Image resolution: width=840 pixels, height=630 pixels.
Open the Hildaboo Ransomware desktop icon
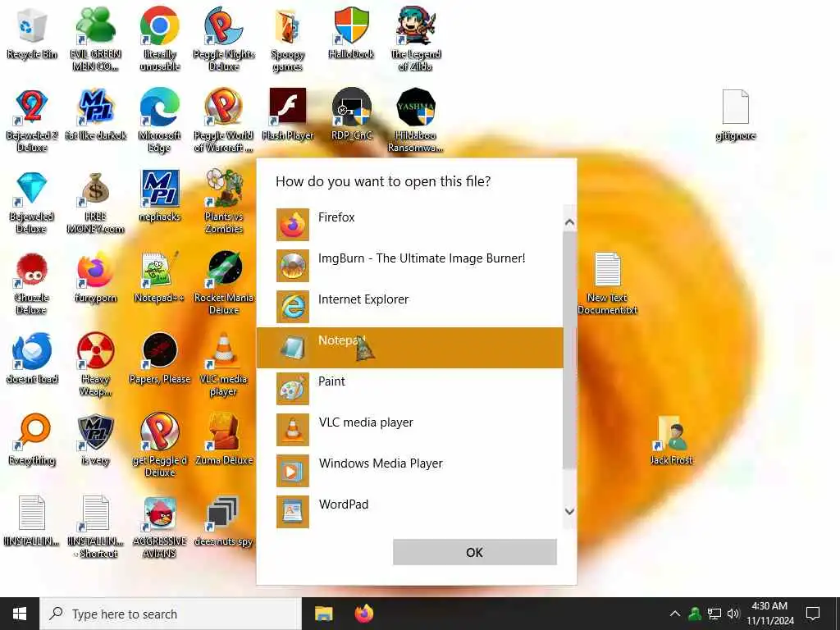[416, 121]
